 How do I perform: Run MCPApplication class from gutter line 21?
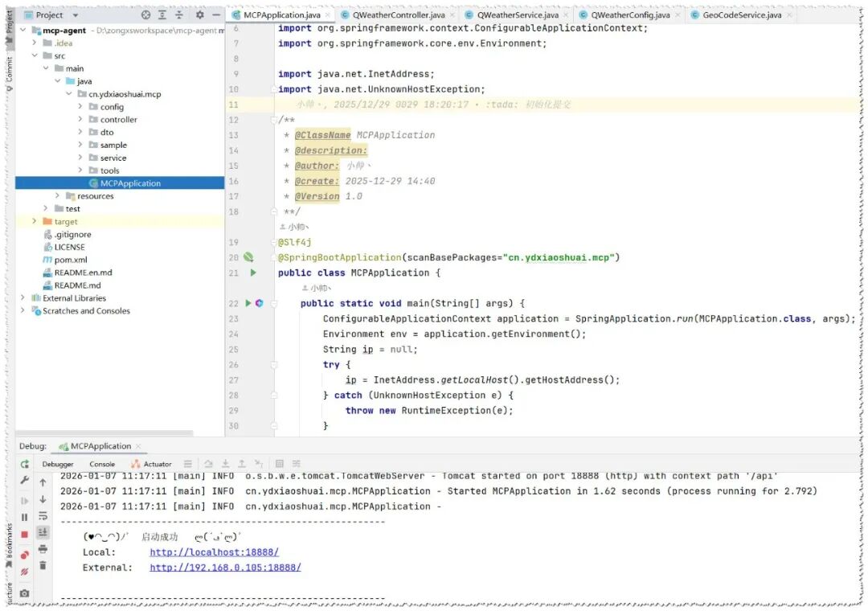coord(253,273)
